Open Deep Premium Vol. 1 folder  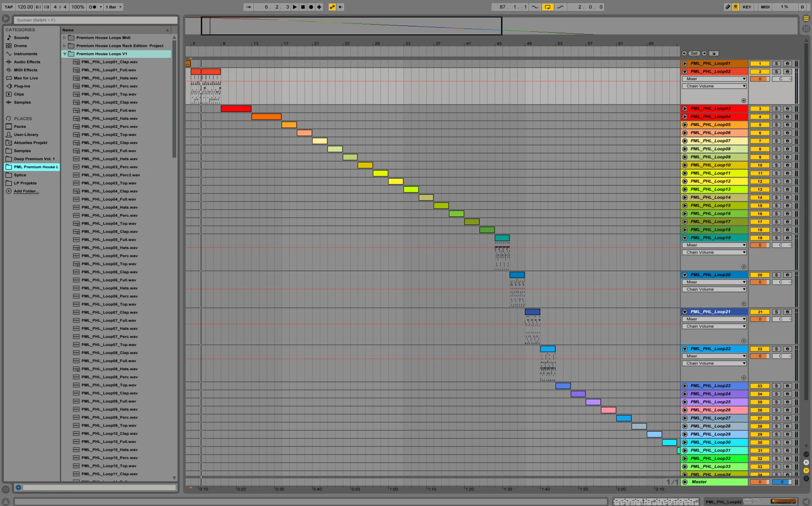34,159
